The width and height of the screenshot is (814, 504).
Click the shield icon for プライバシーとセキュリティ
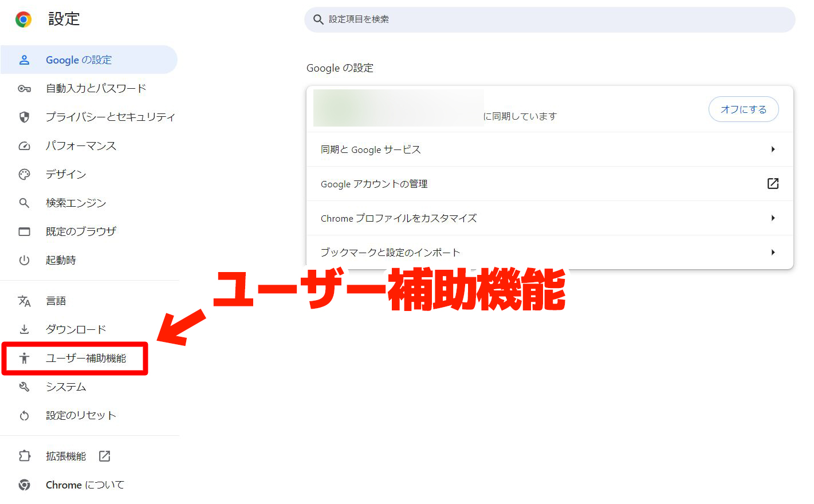point(24,117)
